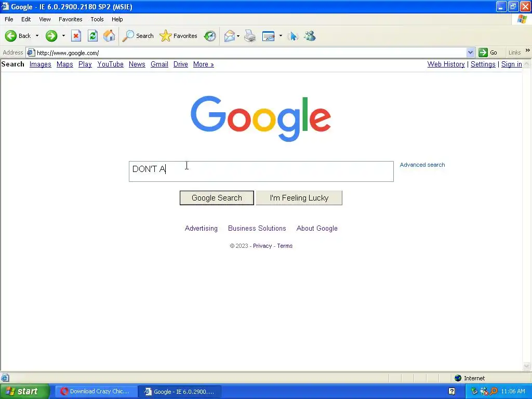Click the History clock icon
Viewport: 532px width, 399px height.
coord(210,36)
